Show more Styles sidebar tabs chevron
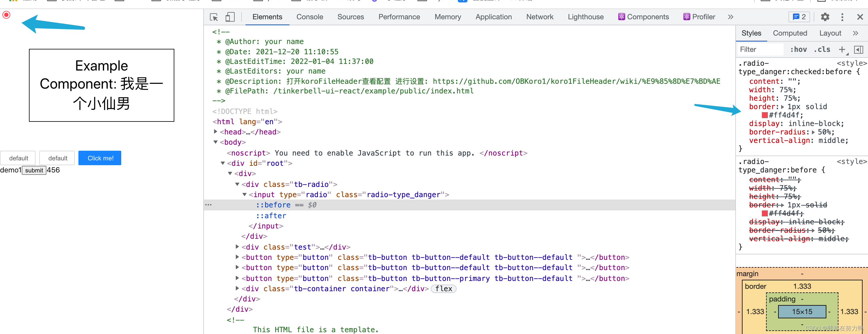 click(x=855, y=33)
